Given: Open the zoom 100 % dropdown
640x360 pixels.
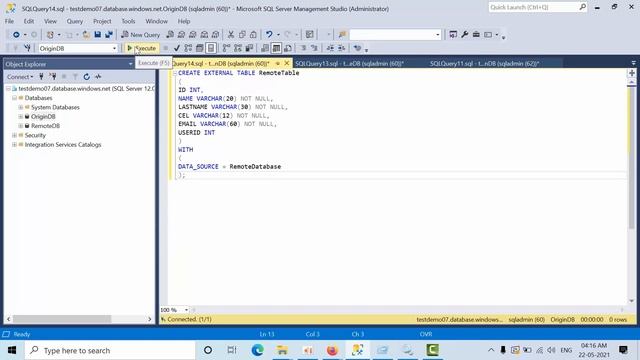Looking at the screenshot, I should (186, 310).
